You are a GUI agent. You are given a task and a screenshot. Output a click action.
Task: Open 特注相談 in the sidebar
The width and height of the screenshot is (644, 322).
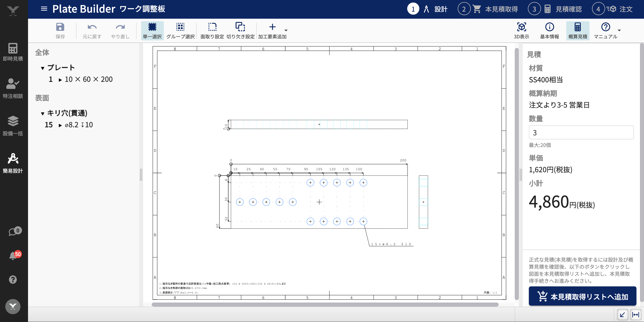coord(13,88)
